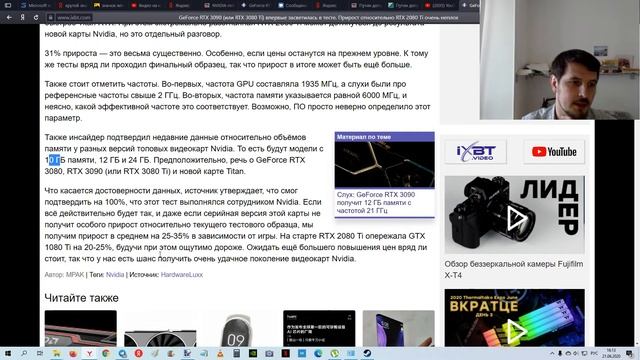
Task: Open Microsoft Edge from the taskbar
Action: pos(318,353)
